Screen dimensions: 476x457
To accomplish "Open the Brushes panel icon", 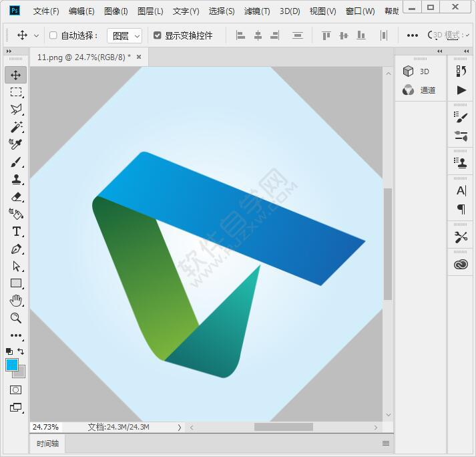I will click(x=461, y=136).
